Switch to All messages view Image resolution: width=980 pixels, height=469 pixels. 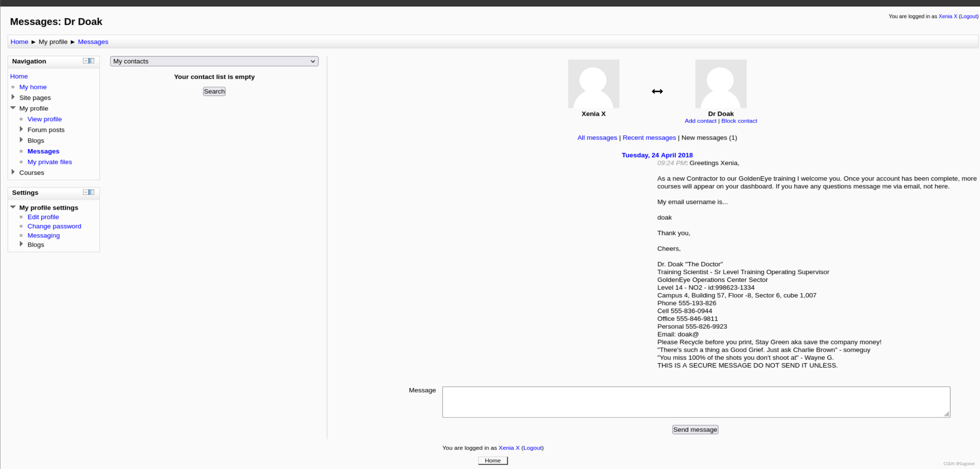[597, 138]
